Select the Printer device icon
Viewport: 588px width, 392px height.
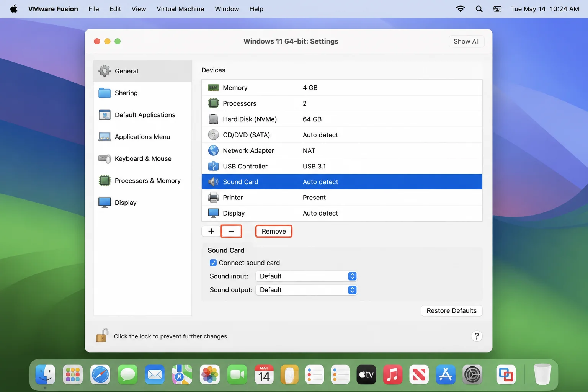[x=213, y=198]
